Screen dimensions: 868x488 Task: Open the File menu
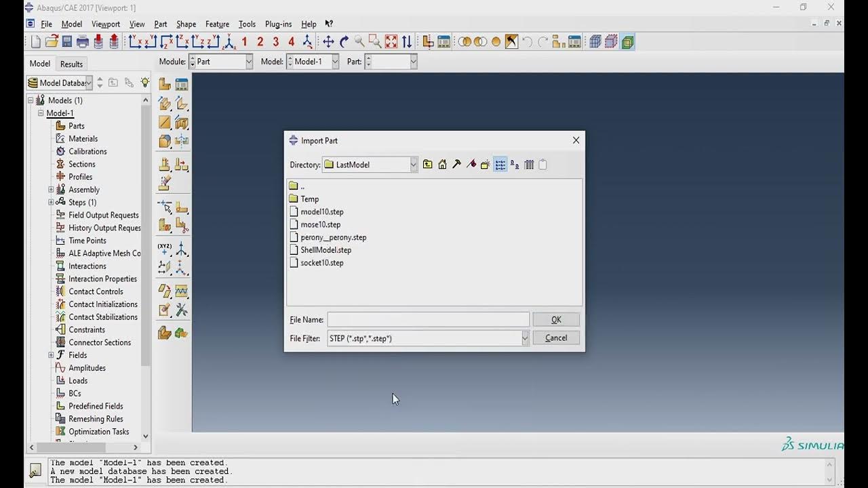coord(46,24)
